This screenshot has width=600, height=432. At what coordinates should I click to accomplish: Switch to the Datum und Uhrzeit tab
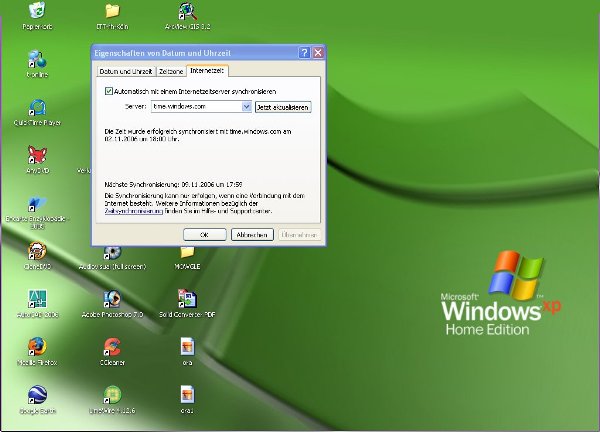126,72
